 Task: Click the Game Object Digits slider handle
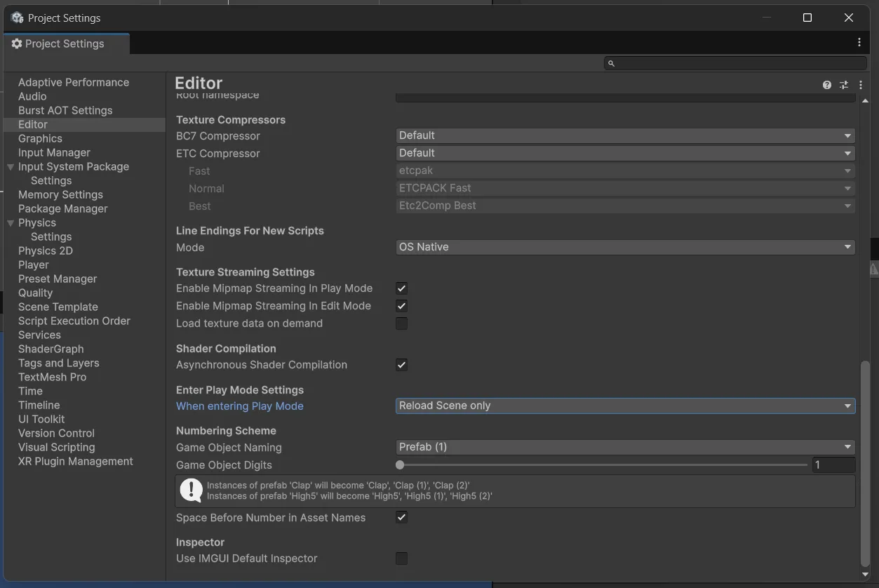(x=400, y=465)
